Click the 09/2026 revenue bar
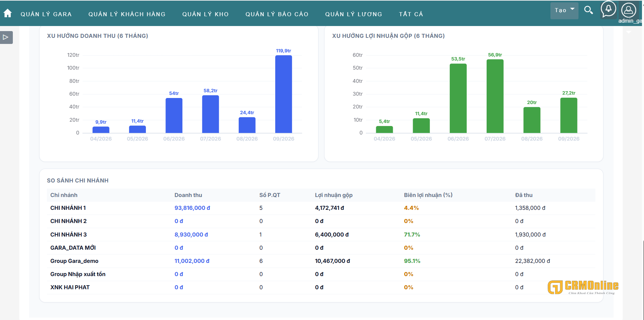The height and width of the screenshot is (320, 644). coord(284,94)
